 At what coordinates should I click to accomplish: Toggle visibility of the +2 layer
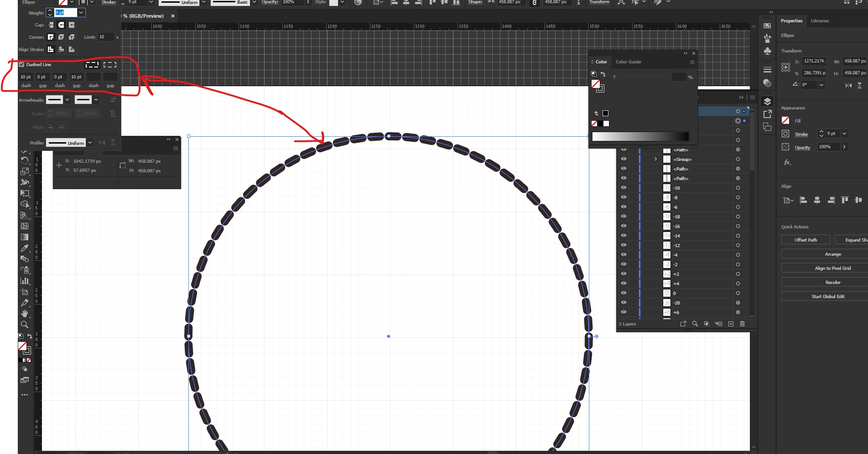(624, 274)
